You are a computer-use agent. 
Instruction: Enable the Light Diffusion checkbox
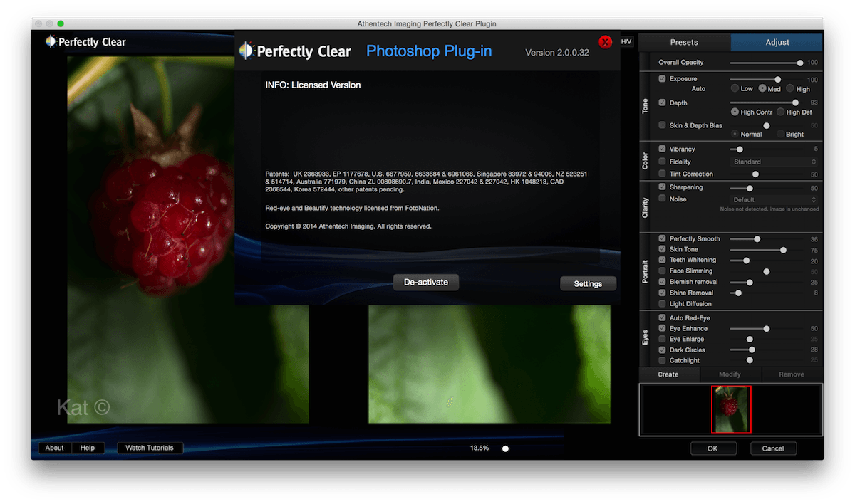[663, 304]
